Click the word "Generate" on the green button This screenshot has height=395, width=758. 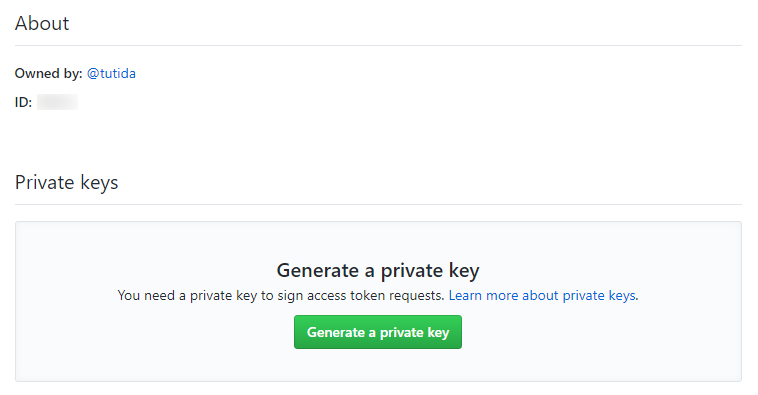336,332
